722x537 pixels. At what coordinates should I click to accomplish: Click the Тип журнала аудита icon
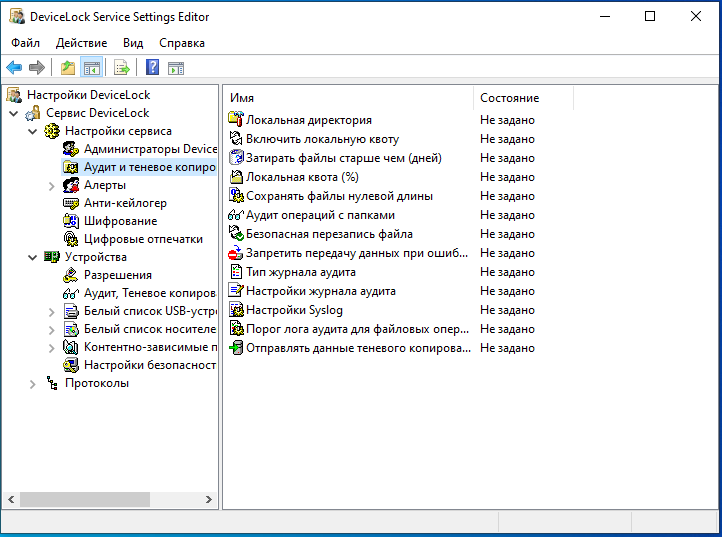(x=236, y=272)
